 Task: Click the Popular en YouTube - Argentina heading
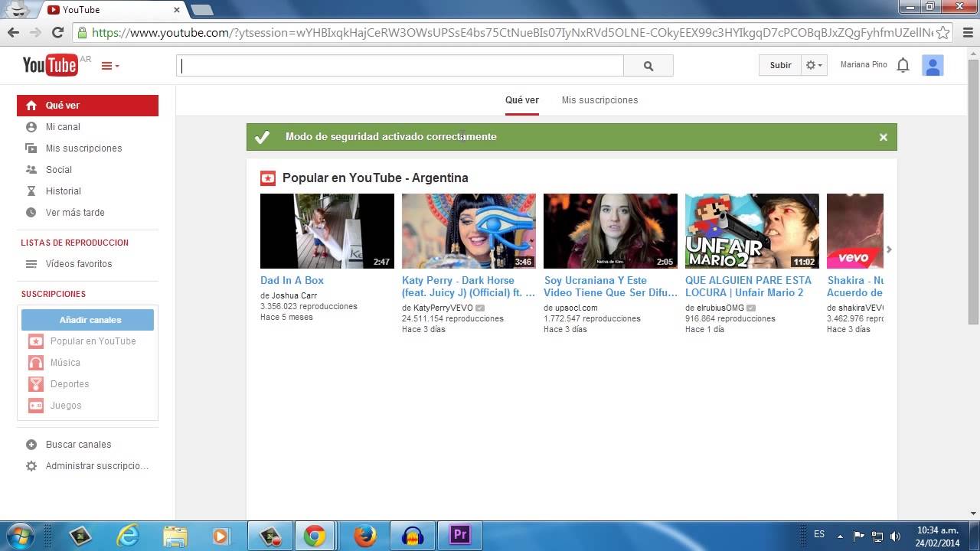pyautogui.click(x=375, y=178)
